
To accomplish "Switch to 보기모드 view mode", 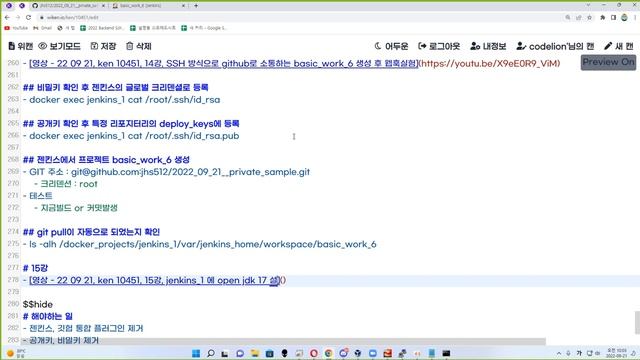I will (x=60, y=46).
